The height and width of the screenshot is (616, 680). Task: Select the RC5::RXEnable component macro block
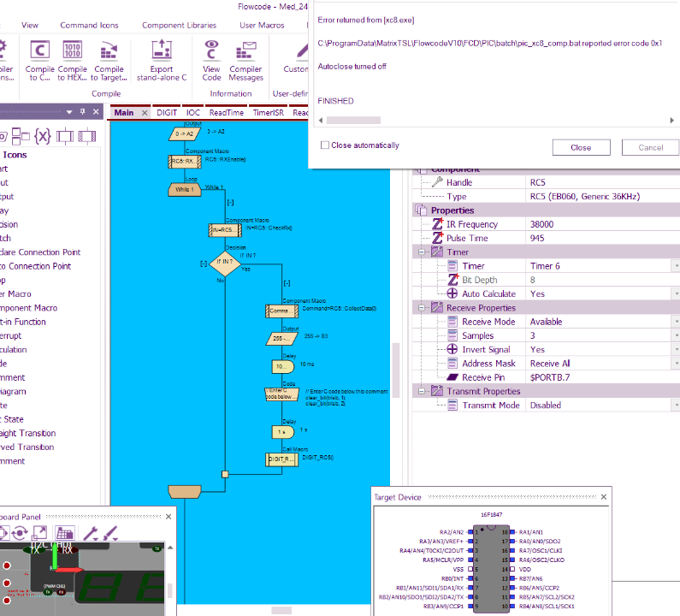185,162
